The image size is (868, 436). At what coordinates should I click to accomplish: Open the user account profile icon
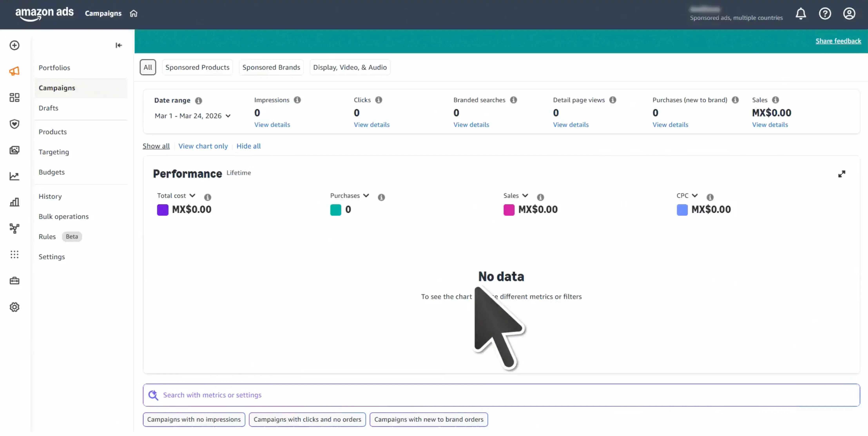(849, 14)
